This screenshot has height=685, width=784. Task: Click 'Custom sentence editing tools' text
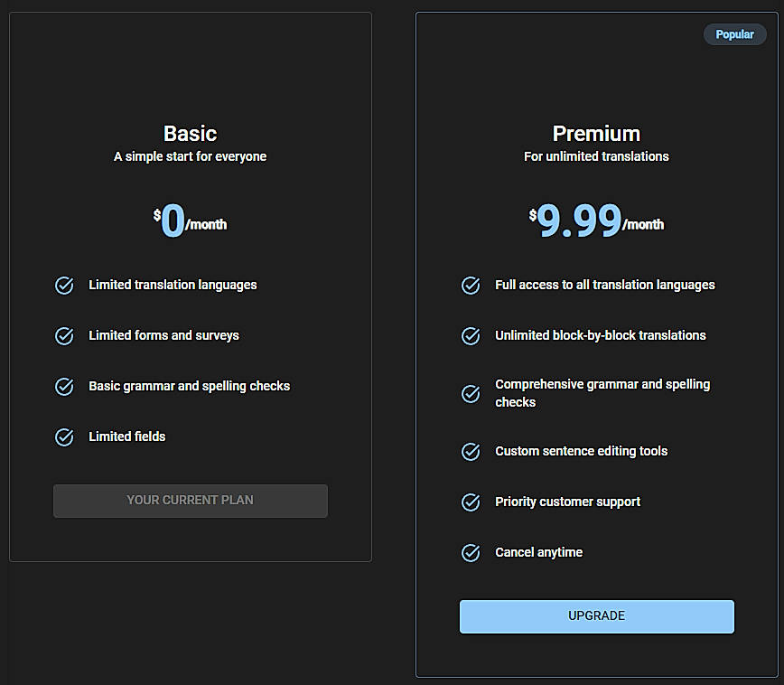(582, 451)
